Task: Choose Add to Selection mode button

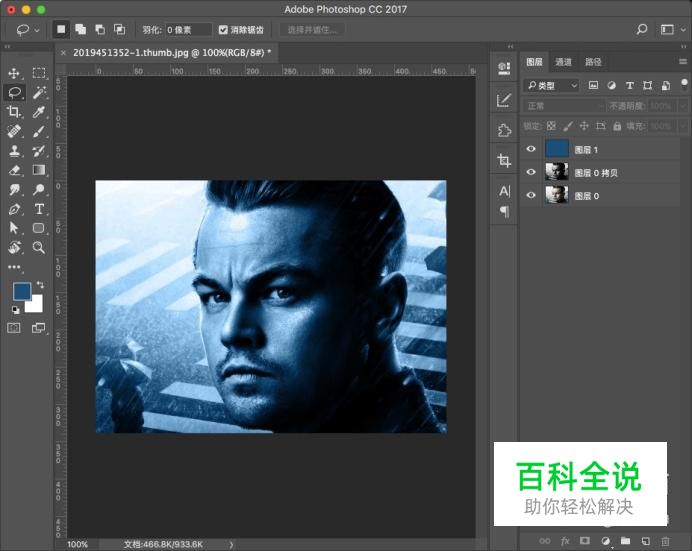Action: pyautogui.click(x=80, y=30)
